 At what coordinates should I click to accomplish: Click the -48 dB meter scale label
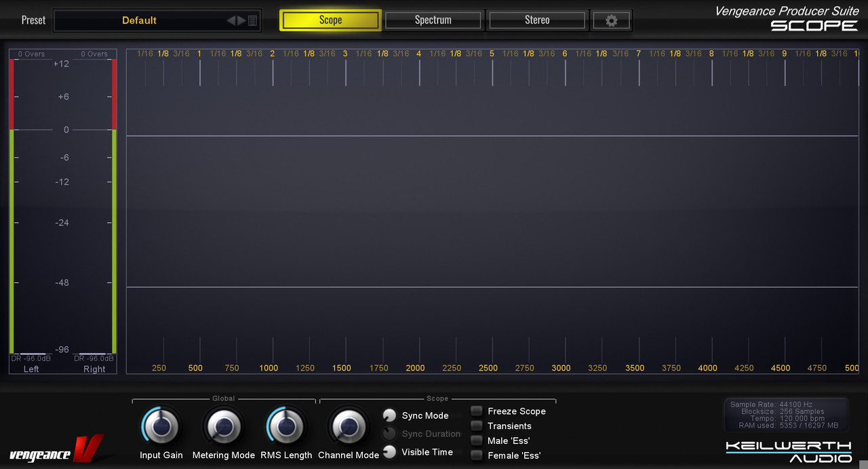point(62,282)
